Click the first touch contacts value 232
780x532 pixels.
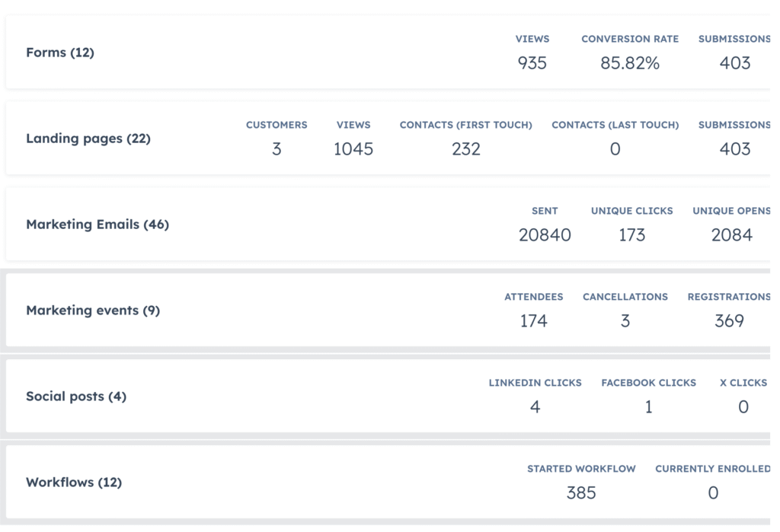(465, 149)
